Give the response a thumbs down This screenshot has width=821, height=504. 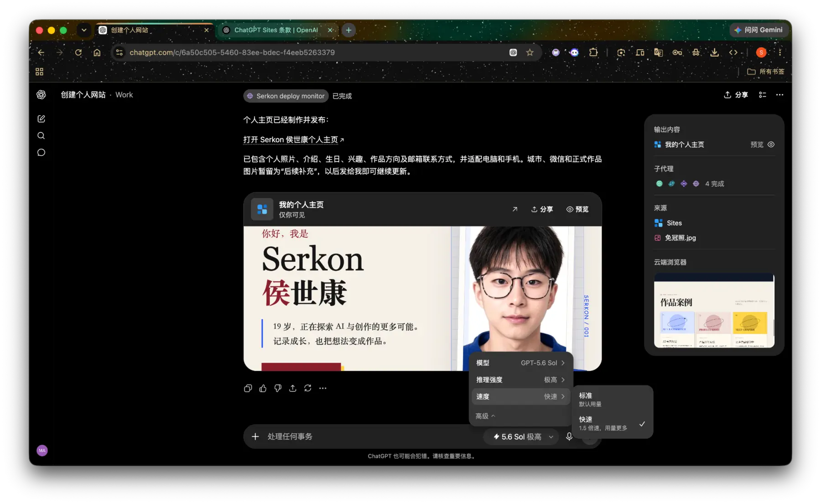(278, 388)
